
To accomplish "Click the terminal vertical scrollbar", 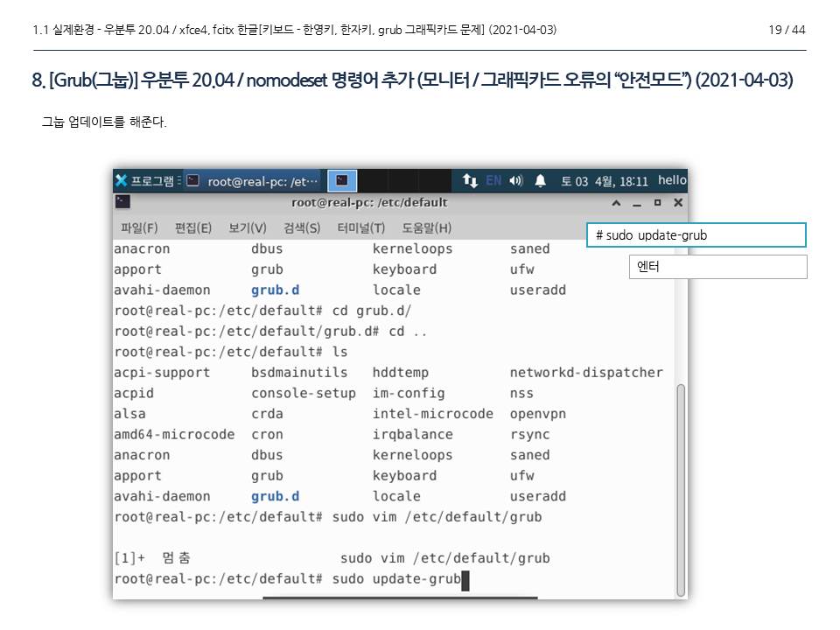I will pos(681,490).
